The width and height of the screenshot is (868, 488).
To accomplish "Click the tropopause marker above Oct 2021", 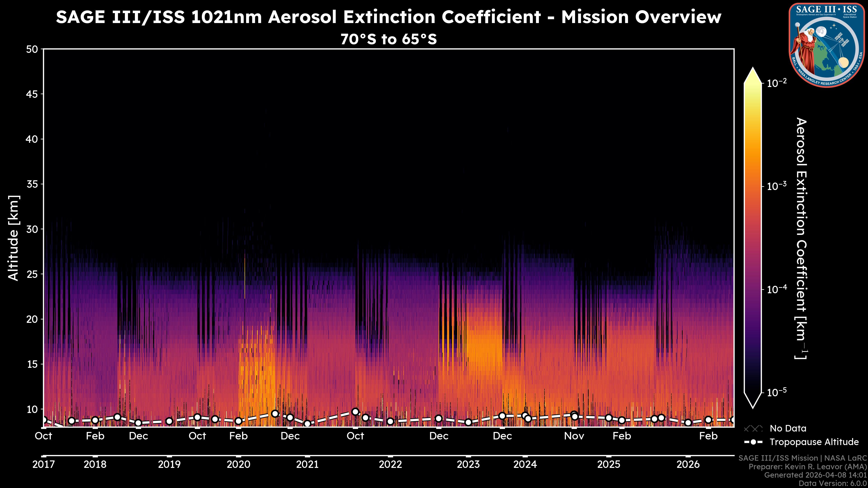I will (355, 412).
